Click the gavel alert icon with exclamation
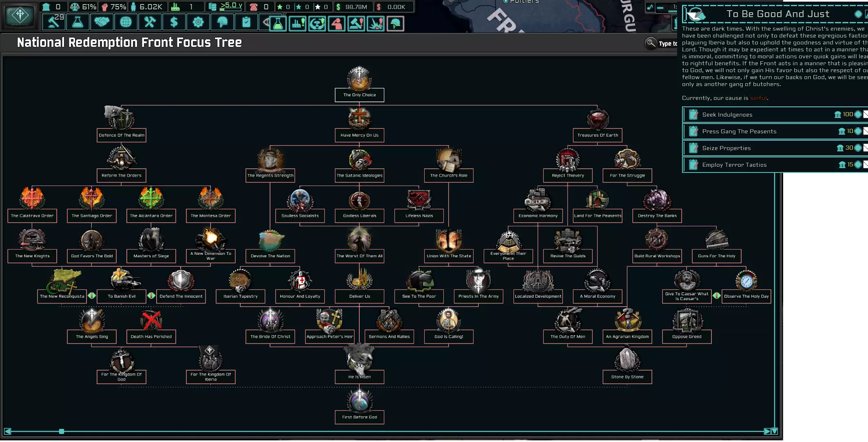The width and height of the screenshot is (868, 442). 356,24
